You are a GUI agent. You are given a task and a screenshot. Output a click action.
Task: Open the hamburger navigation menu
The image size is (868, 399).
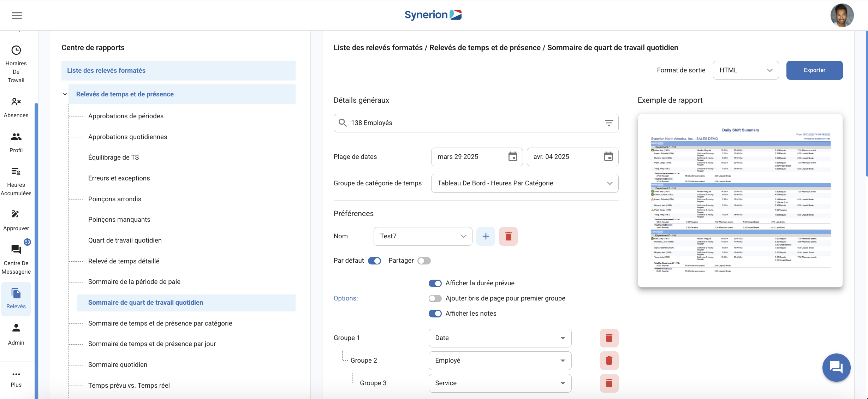click(x=17, y=15)
